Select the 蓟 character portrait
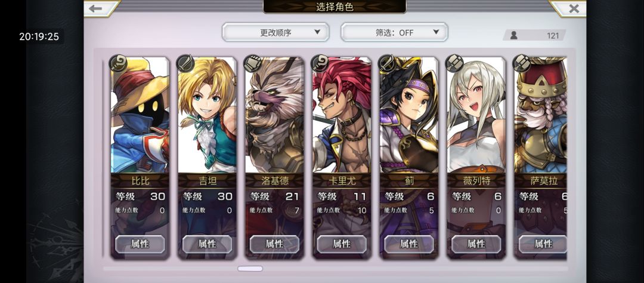Image resolution: width=644 pixels, height=283 pixels. [409, 115]
